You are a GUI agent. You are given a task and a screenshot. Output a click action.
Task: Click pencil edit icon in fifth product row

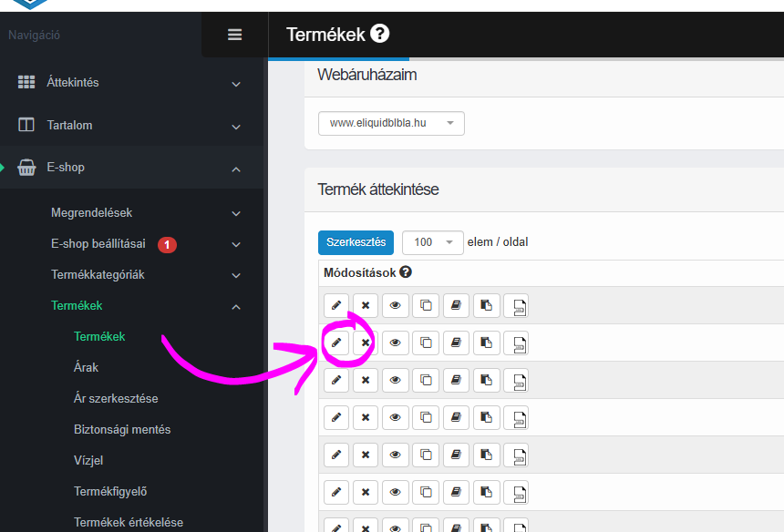pos(336,455)
